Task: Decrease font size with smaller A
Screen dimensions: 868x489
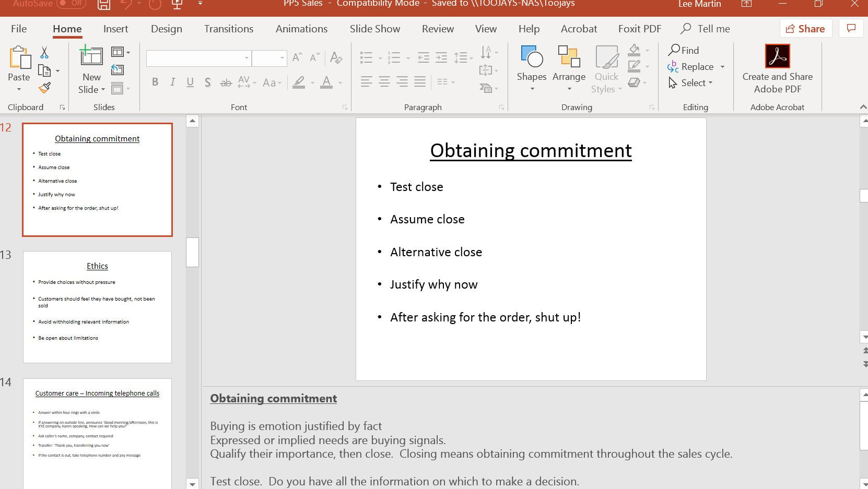Action: pos(314,58)
